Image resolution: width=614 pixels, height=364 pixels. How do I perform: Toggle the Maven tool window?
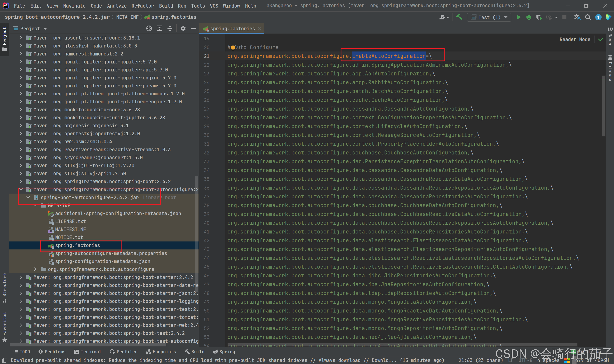pos(610,37)
